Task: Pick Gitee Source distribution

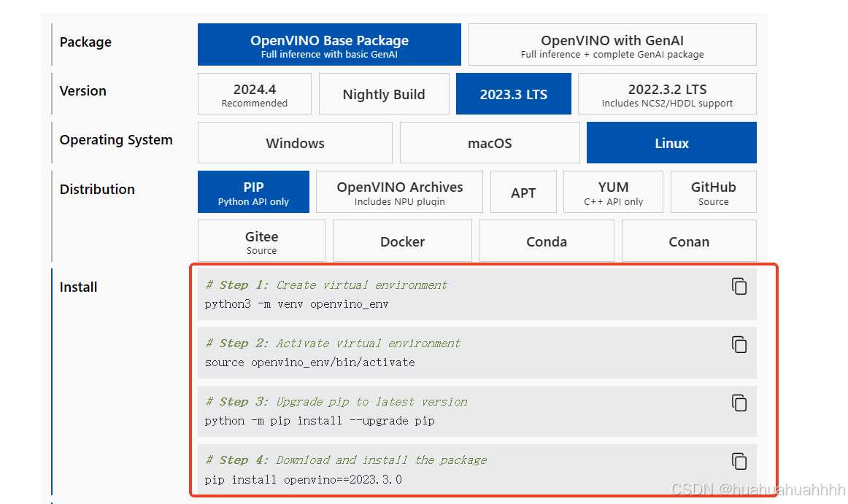Action: (x=262, y=241)
